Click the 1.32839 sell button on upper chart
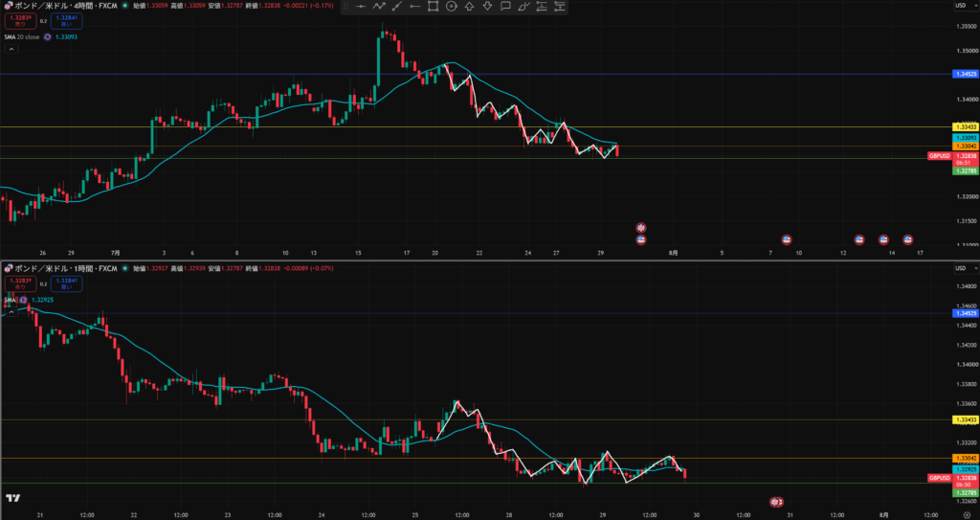980x520 pixels. [x=19, y=21]
